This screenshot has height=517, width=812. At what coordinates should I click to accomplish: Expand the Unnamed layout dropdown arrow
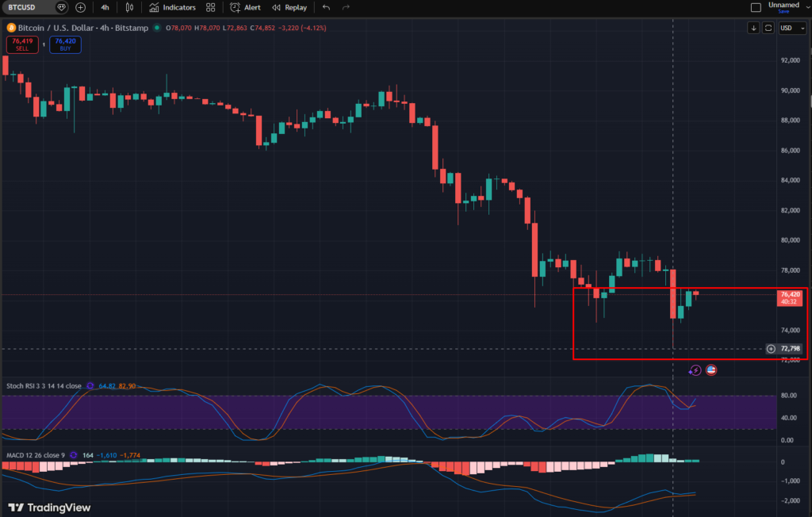point(803,7)
